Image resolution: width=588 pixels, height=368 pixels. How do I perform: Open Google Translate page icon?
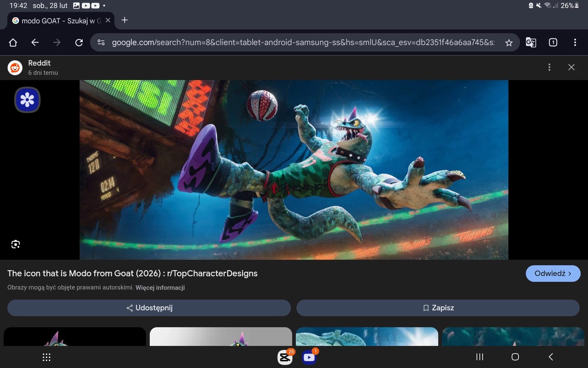(x=531, y=42)
